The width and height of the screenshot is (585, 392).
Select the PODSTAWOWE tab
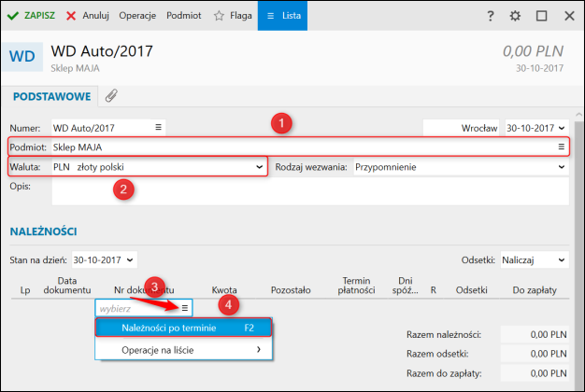click(x=50, y=95)
